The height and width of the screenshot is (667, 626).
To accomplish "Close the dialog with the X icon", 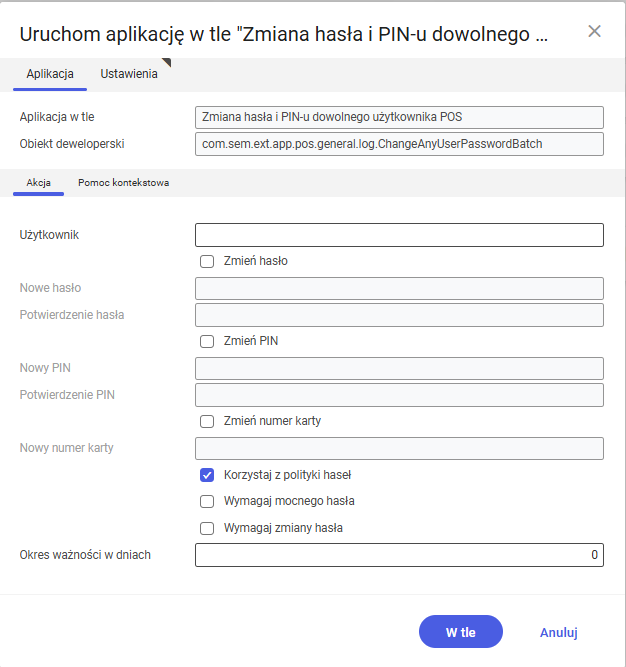I will (594, 31).
